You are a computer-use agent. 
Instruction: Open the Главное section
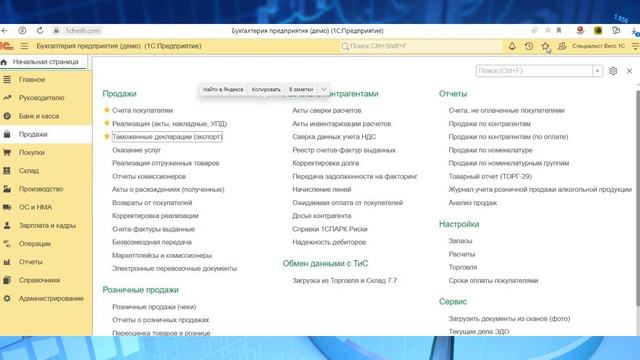[x=32, y=80]
